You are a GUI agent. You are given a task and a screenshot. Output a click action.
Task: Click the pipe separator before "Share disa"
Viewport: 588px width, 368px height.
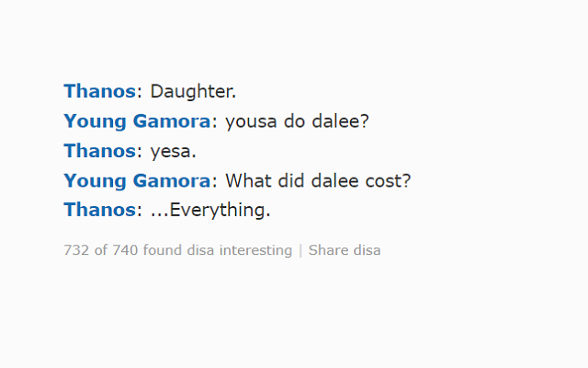coord(300,250)
